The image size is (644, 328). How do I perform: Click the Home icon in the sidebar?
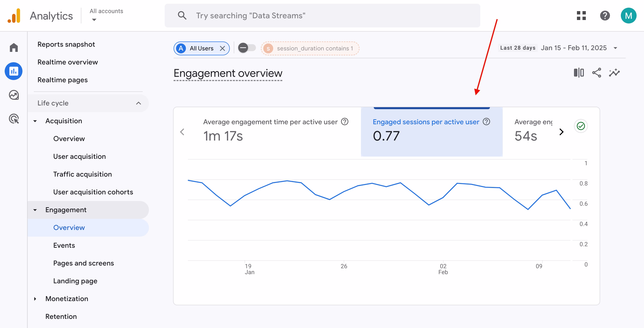click(13, 47)
